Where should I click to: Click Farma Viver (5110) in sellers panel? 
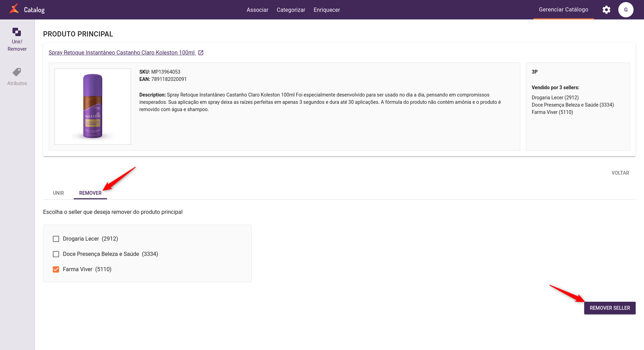pyautogui.click(x=552, y=112)
